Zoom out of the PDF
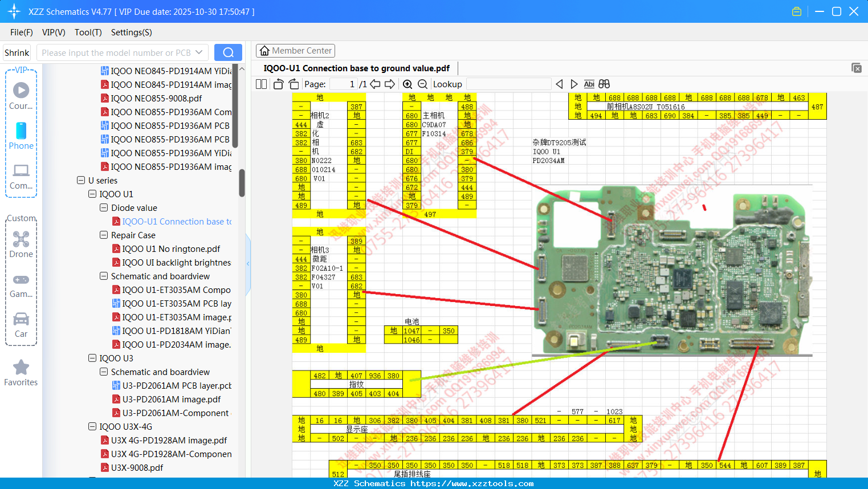The image size is (868, 489). (422, 84)
